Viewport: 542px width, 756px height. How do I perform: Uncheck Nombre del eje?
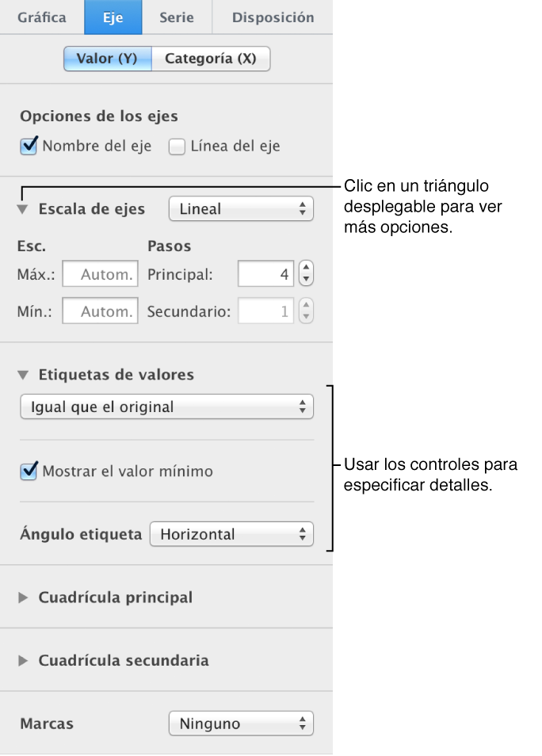(27, 146)
